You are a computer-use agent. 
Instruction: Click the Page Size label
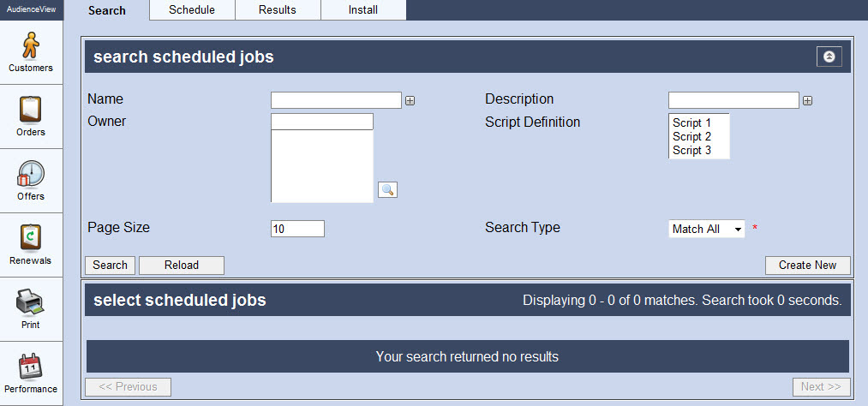coord(118,227)
